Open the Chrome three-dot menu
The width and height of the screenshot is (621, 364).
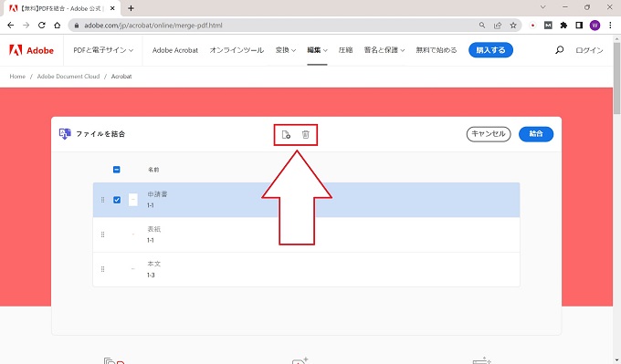pos(610,26)
